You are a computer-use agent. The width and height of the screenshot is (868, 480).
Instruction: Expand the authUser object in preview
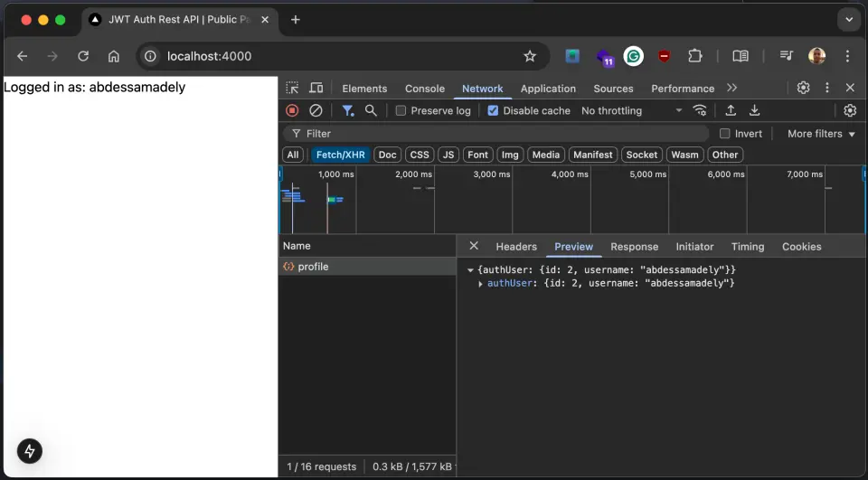pyautogui.click(x=481, y=284)
